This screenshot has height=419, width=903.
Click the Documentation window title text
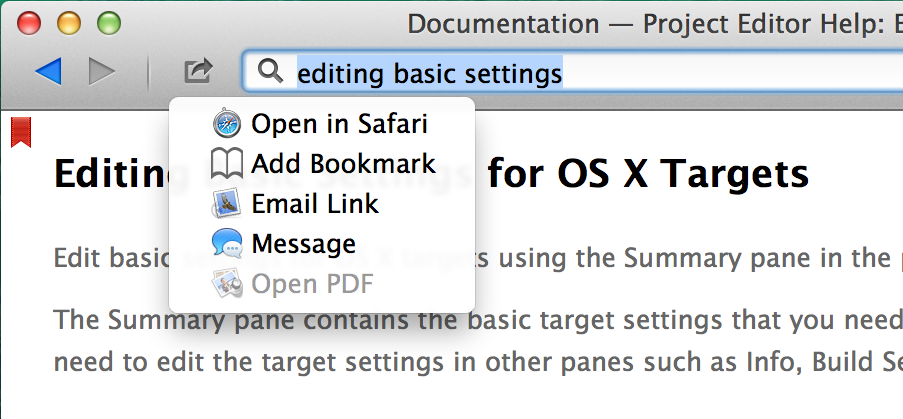click(x=655, y=24)
